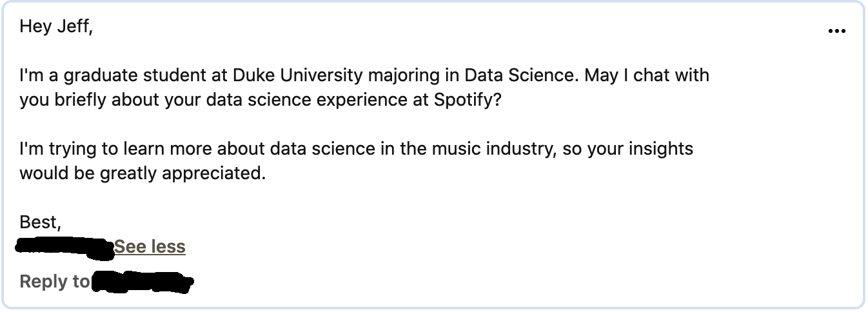Click the redacted name after Reply to

143,283
